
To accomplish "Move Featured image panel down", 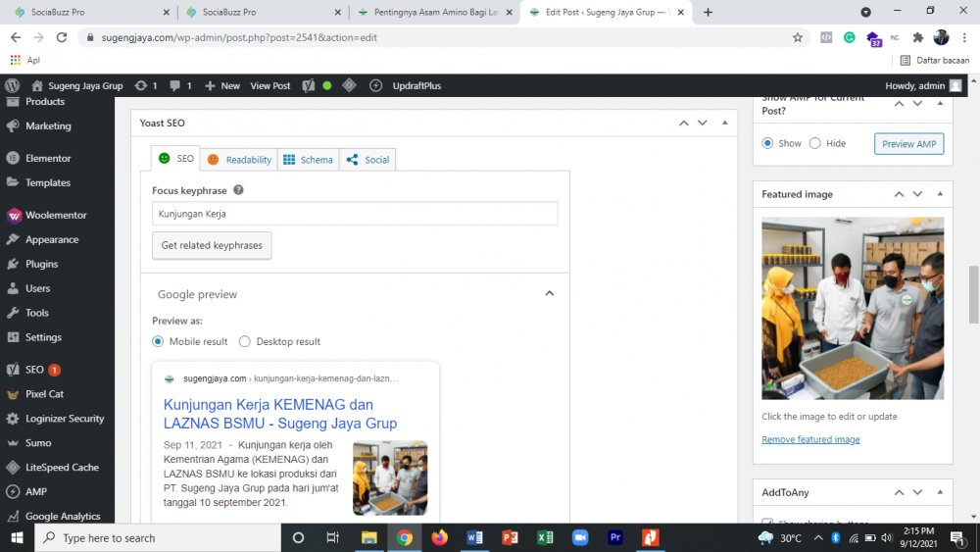I will coord(917,194).
